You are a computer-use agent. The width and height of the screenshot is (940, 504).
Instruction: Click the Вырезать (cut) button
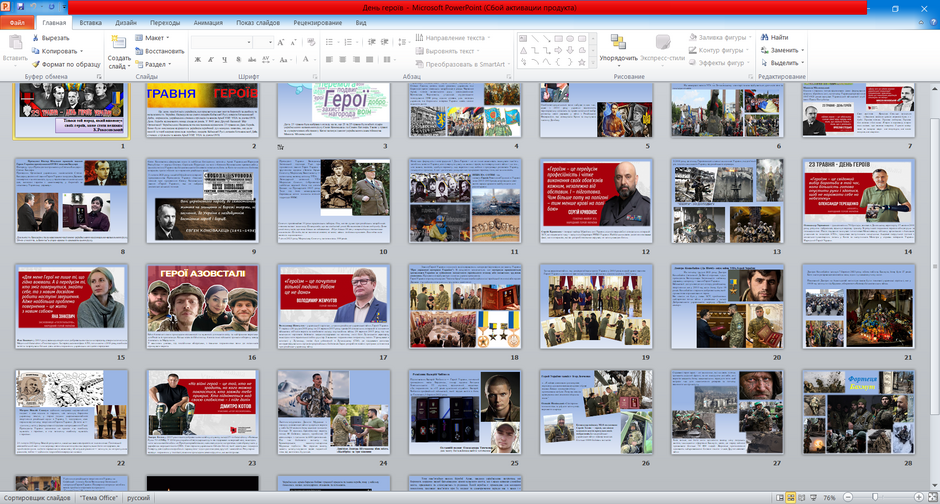coord(50,38)
